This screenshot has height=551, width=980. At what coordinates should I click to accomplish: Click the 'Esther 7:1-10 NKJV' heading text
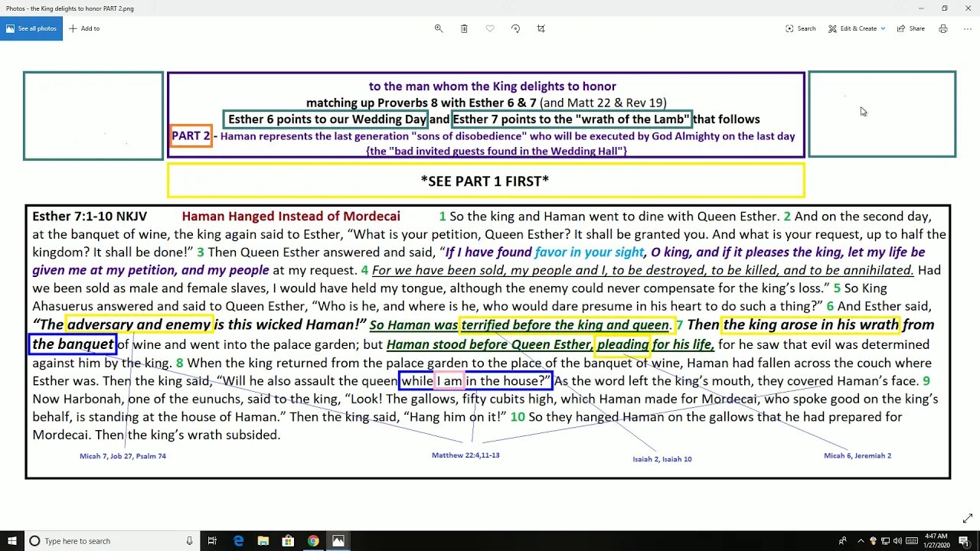[x=90, y=217]
